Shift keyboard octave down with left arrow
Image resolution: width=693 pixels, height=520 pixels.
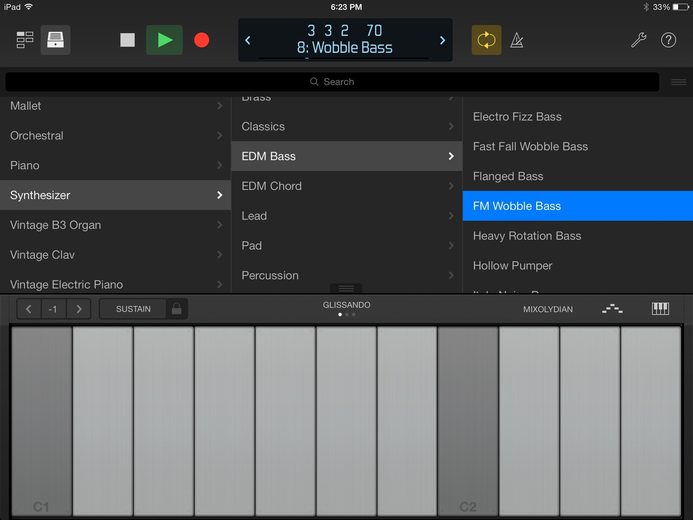pyautogui.click(x=29, y=309)
